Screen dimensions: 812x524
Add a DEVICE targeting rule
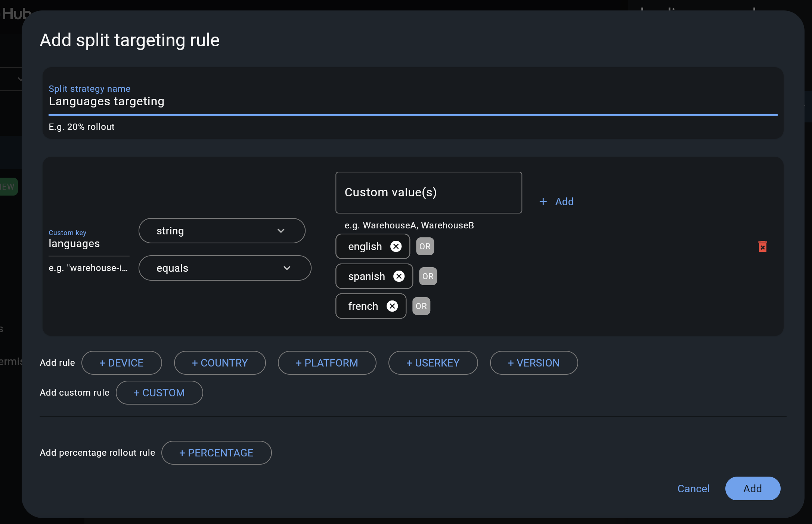tap(121, 362)
